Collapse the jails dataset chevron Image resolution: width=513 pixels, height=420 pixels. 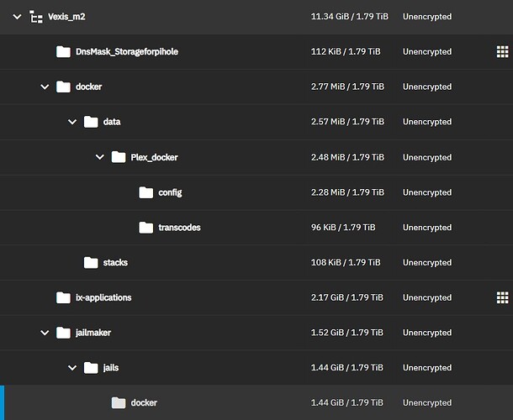tap(72, 368)
